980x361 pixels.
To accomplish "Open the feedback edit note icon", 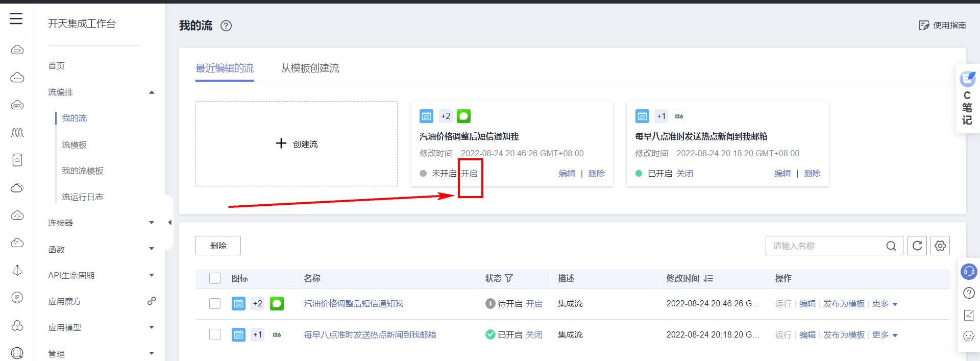I will tap(969, 315).
